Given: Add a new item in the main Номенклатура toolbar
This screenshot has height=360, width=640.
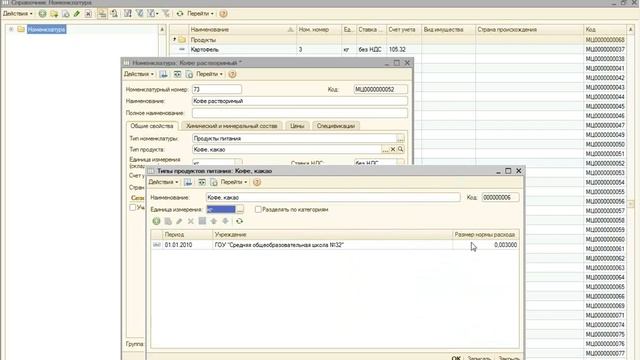Looking at the screenshot, I should coord(42,13).
